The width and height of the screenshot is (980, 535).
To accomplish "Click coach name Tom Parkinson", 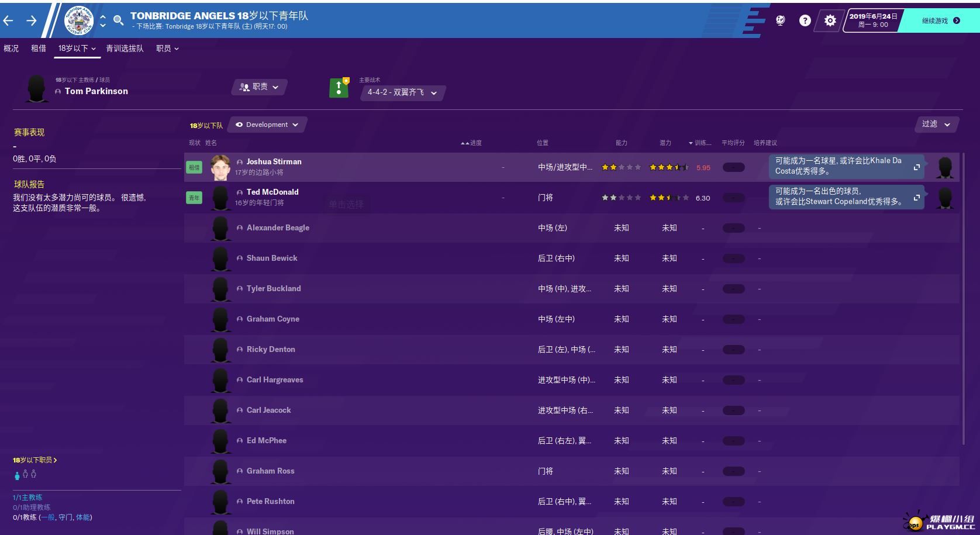I will pos(96,91).
